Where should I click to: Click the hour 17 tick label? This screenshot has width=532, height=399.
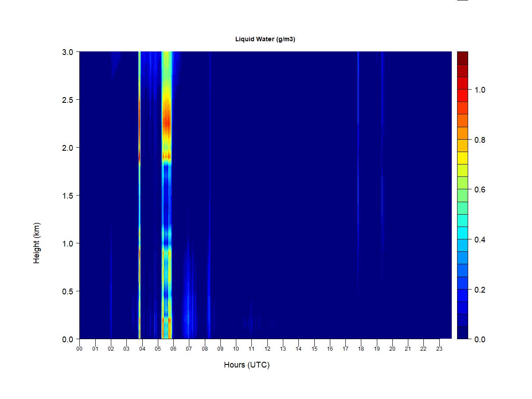[x=345, y=349]
